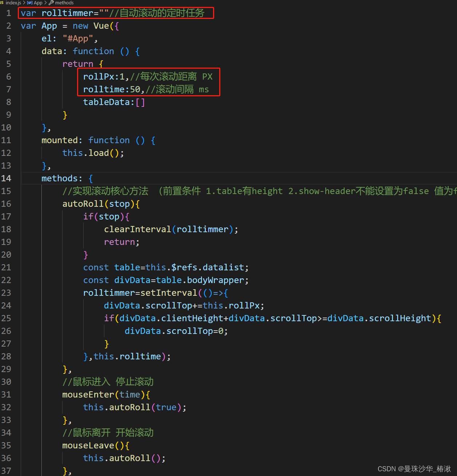
Task: Click the 'rolltime:50' property
Action: pyautogui.click(x=112, y=89)
